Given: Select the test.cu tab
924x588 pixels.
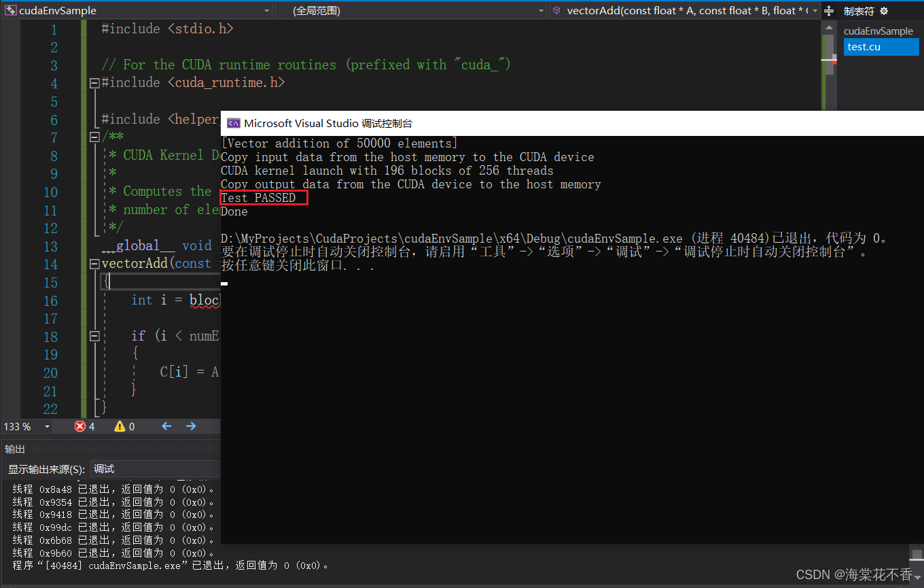Looking at the screenshot, I should 881,47.
